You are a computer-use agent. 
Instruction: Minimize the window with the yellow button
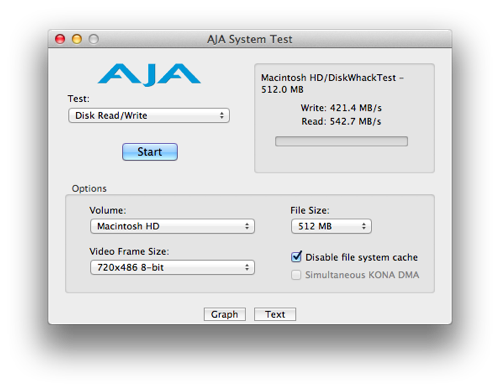pyautogui.click(x=77, y=39)
